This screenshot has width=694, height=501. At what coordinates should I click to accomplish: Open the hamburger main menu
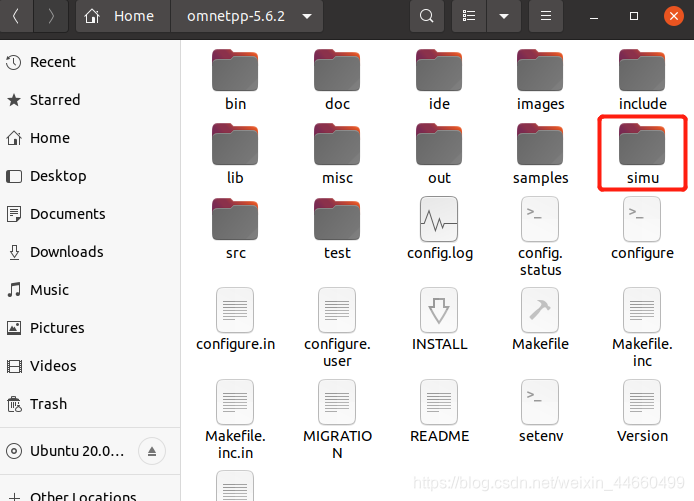coord(546,16)
